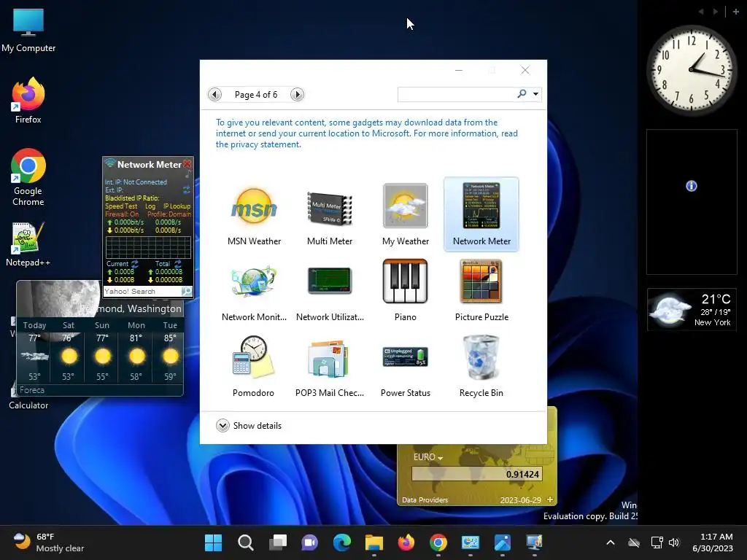Expand Show details in gadget gallery

(249, 425)
